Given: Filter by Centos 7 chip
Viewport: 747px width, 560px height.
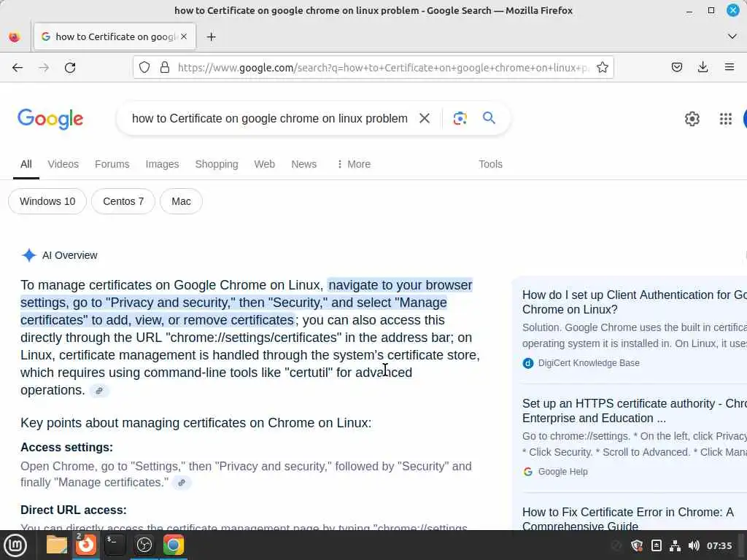Looking at the screenshot, I should 123,201.
